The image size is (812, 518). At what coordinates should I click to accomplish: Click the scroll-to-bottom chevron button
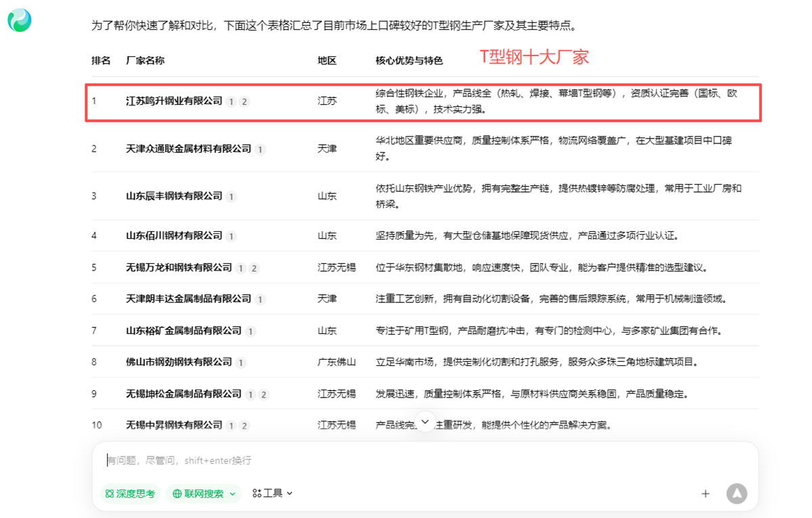[x=425, y=421]
